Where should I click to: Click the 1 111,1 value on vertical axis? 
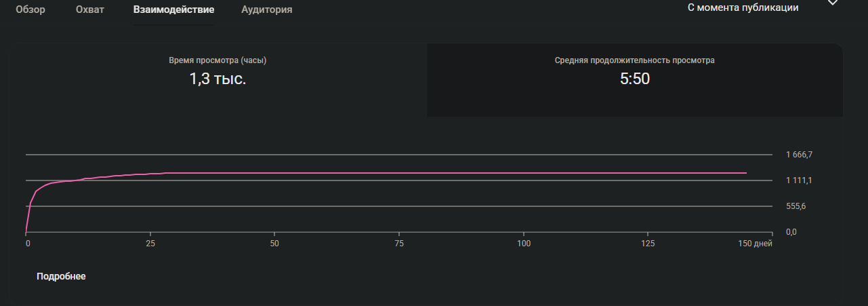click(799, 180)
